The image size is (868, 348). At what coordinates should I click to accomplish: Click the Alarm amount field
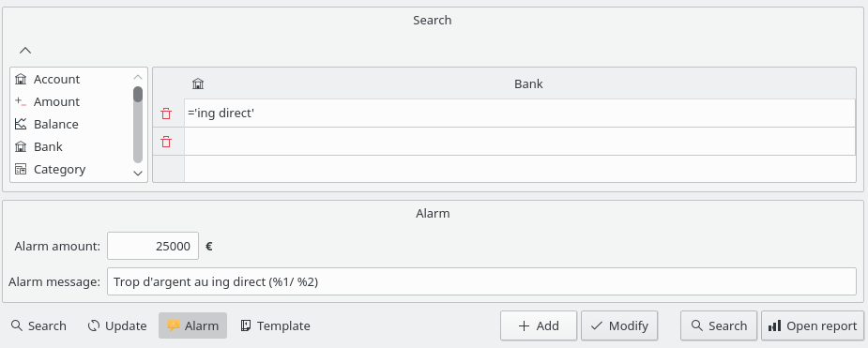tap(153, 246)
